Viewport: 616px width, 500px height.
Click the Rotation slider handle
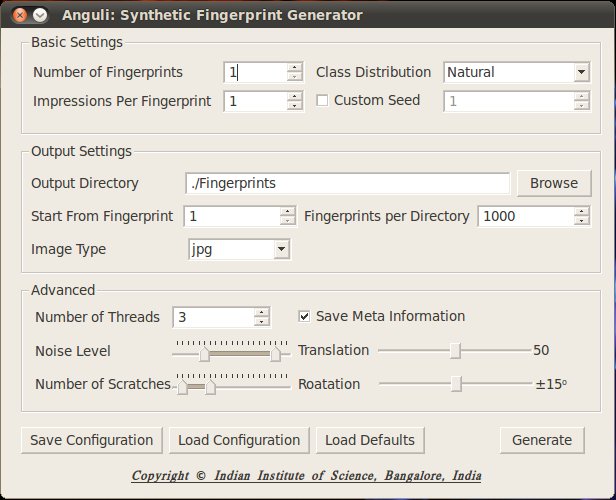[456, 383]
